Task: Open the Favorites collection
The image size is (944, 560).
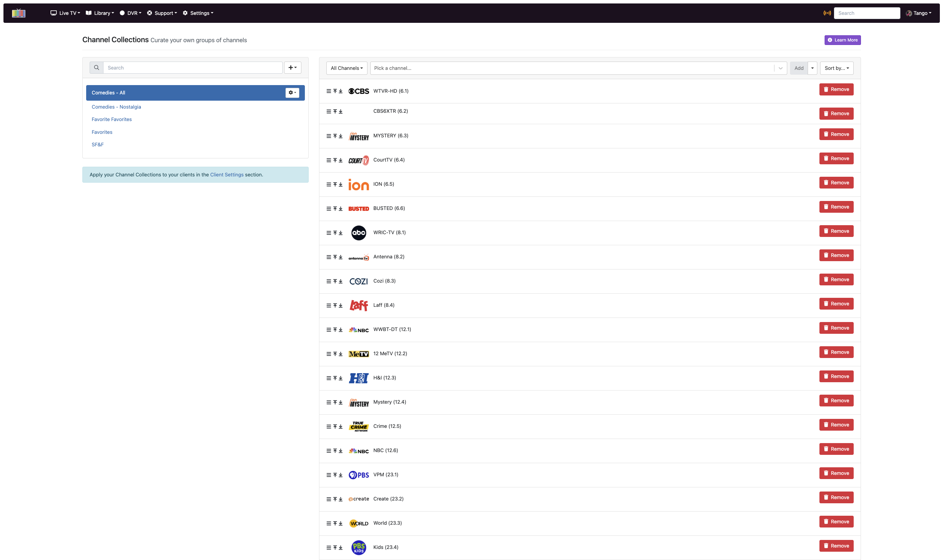Action: [x=102, y=132]
